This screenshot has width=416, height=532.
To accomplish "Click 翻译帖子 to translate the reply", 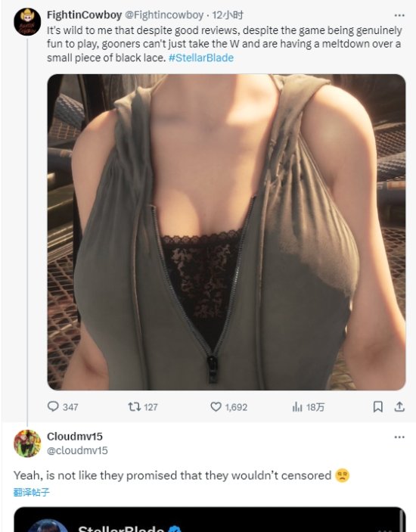I will click(x=32, y=492).
